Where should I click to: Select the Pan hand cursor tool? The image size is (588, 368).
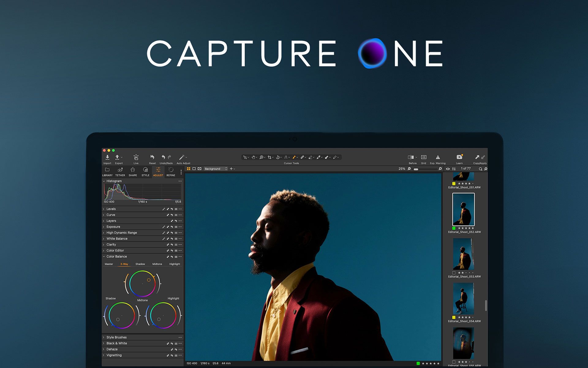pos(253,157)
